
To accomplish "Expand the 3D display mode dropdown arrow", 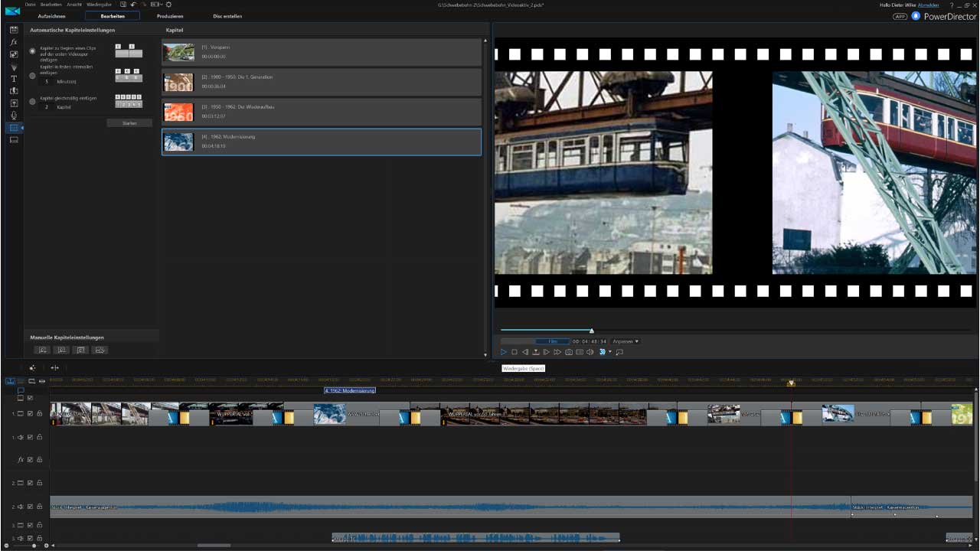I will click(x=610, y=352).
